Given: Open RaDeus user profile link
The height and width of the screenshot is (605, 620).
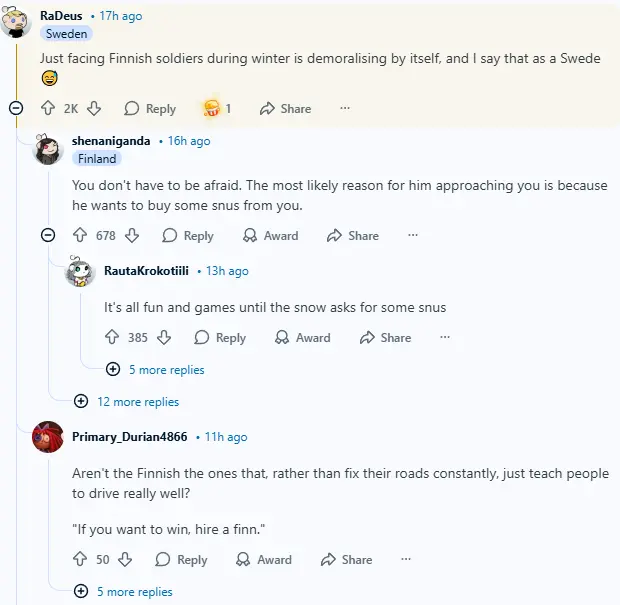Looking at the screenshot, I should (62, 16).
